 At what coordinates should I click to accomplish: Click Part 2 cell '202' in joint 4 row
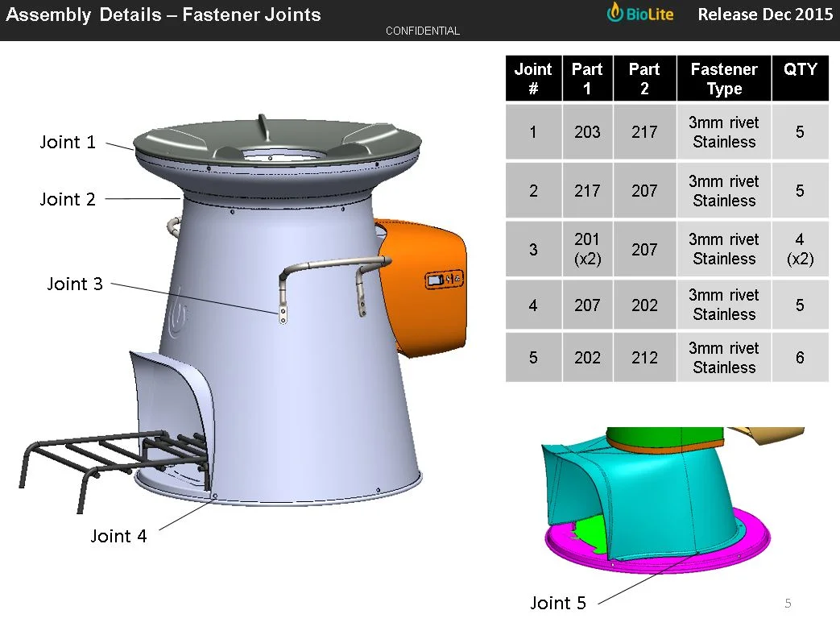[x=644, y=305]
